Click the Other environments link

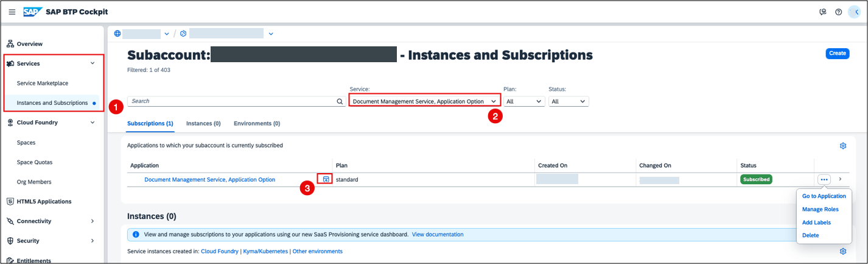coord(317,251)
